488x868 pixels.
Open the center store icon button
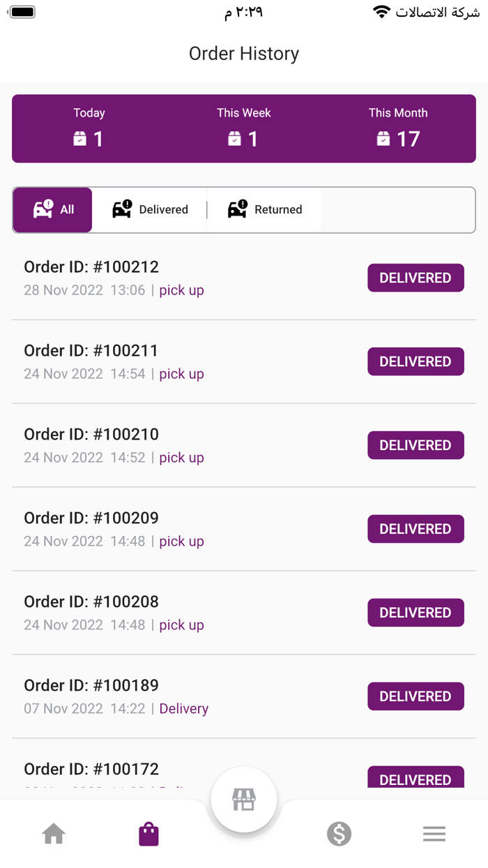244,800
